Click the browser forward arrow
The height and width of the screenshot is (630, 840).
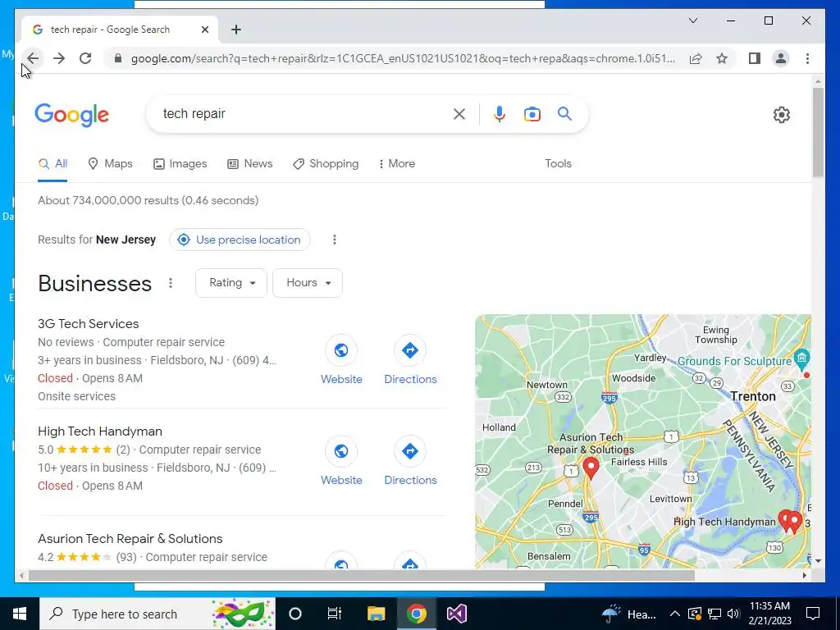[x=59, y=58]
